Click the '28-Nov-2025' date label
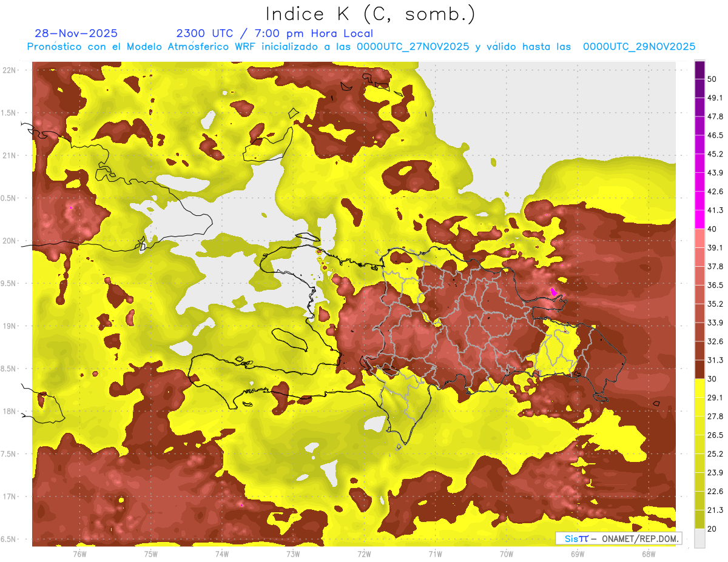 76,33
